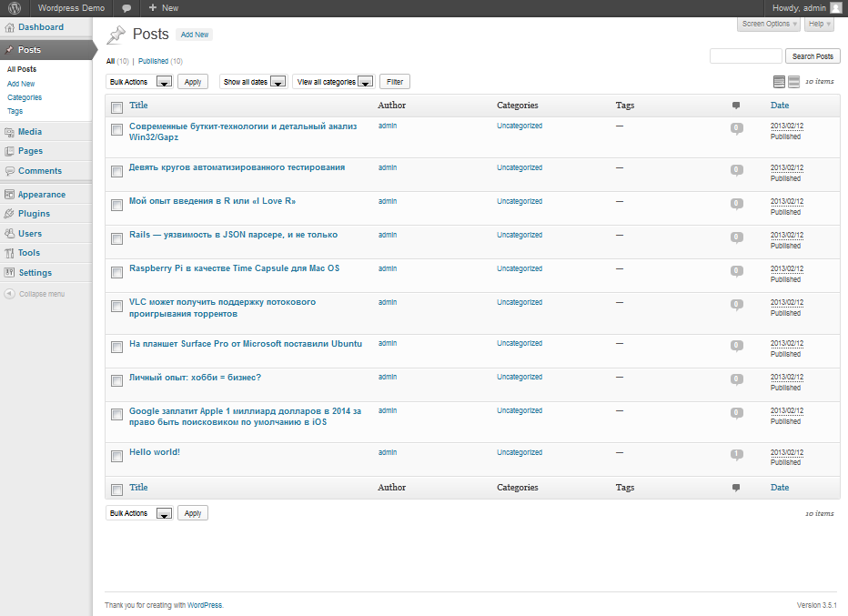
Task: Select checkbox for Девять кругов post
Action: click(x=116, y=171)
